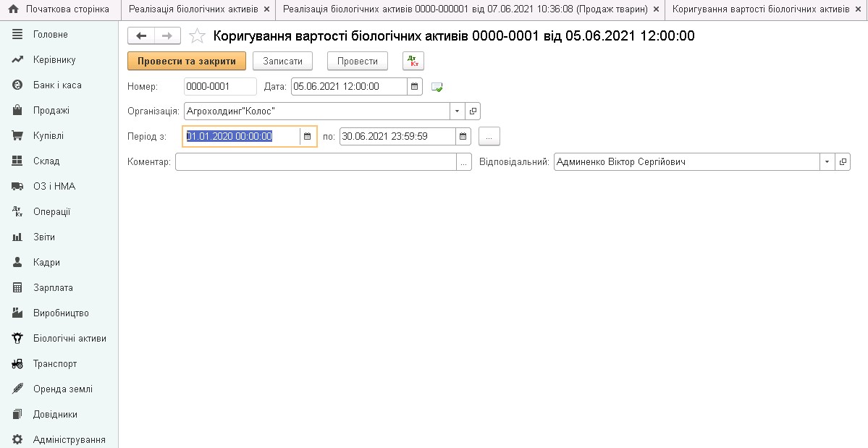
Task: Expand the Організація dropdown list
Action: coord(458,111)
